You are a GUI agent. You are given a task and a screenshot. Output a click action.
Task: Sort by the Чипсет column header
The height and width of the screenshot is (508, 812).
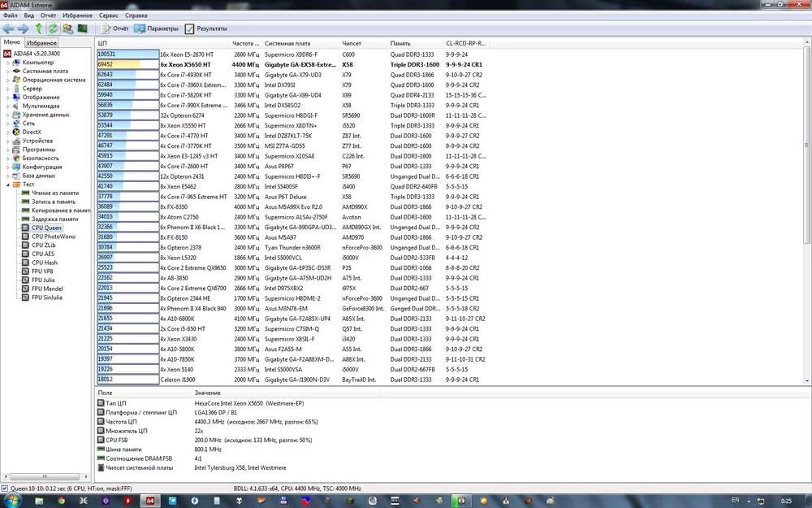pyautogui.click(x=364, y=44)
